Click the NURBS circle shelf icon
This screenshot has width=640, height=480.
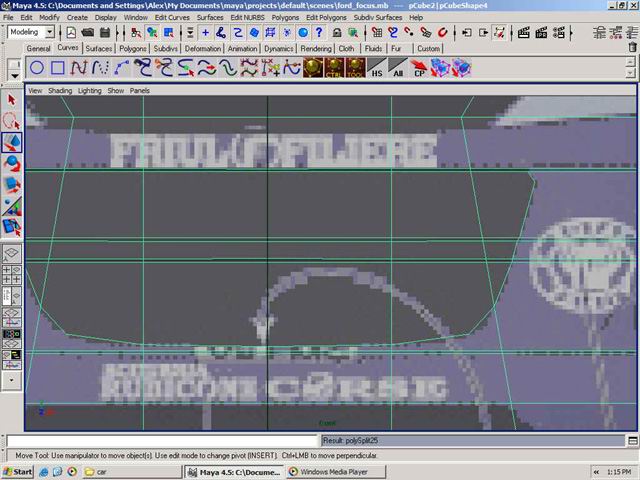click(37, 68)
